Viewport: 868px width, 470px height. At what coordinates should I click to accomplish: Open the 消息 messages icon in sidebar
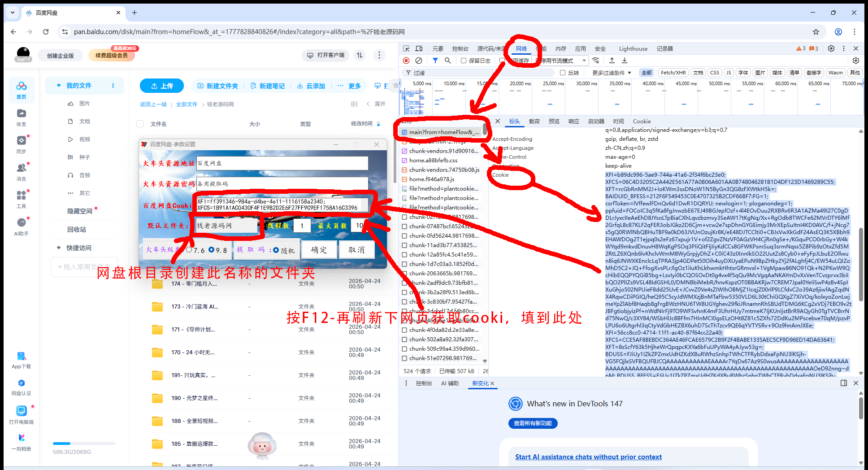click(21, 168)
